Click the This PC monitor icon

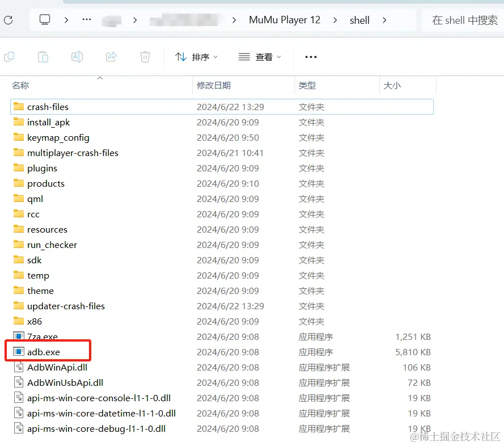click(45, 20)
